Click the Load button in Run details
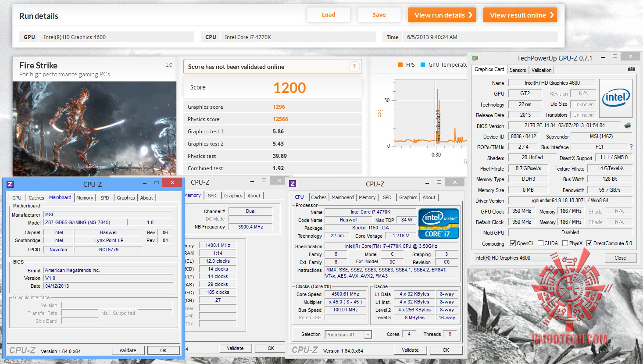 point(329,15)
